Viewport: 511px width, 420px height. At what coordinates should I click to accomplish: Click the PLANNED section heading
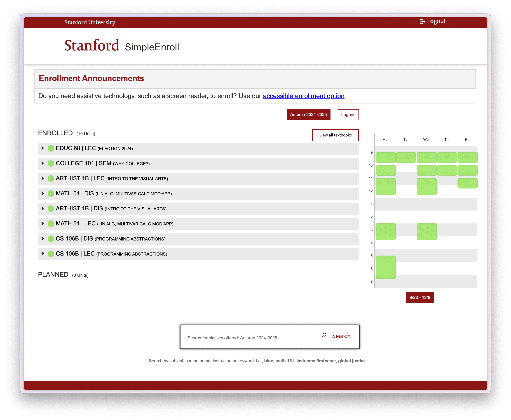click(x=53, y=275)
